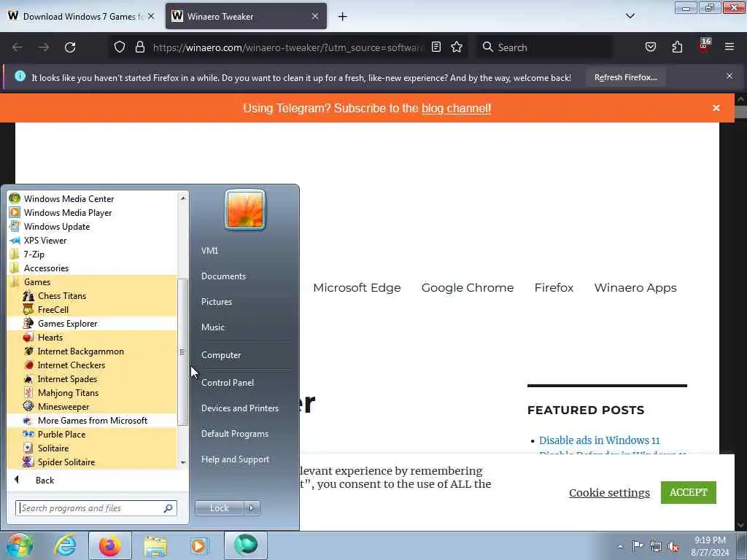Open the Firefox extensions puzzle icon
This screenshot has width=747, height=560.
677,47
